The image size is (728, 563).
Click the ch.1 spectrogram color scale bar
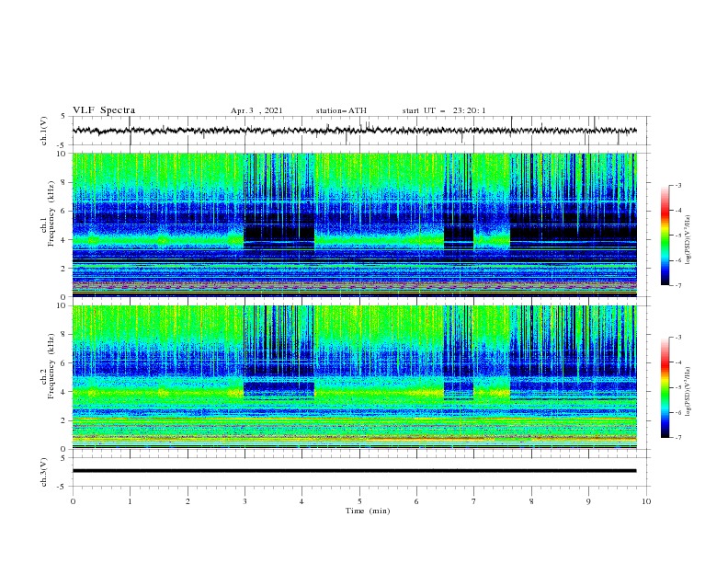[665, 236]
